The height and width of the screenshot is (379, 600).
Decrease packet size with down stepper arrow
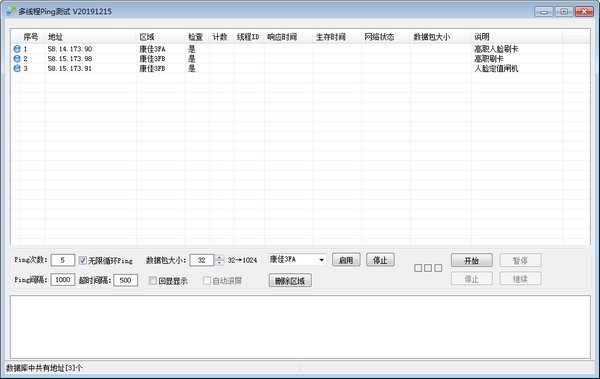[x=219, y=263]
